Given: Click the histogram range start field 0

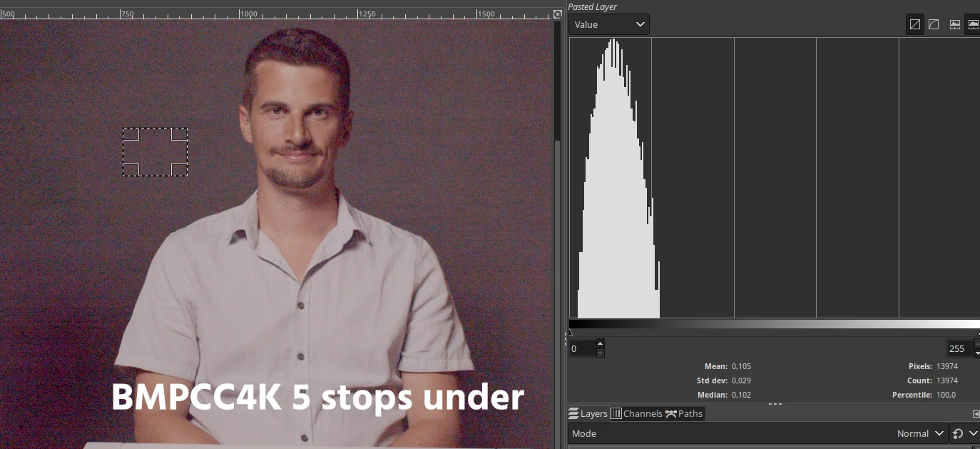Looking at the screenshot, I should pos(582,348).
